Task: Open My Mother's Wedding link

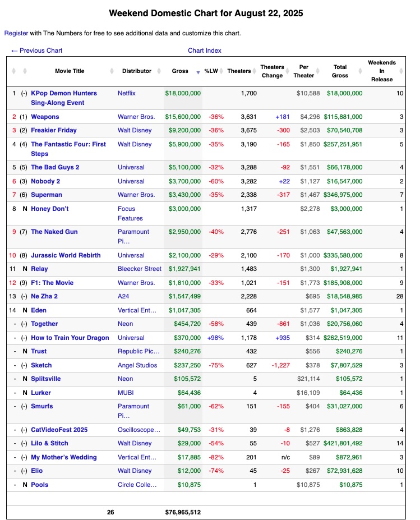Action: [64, 457]
